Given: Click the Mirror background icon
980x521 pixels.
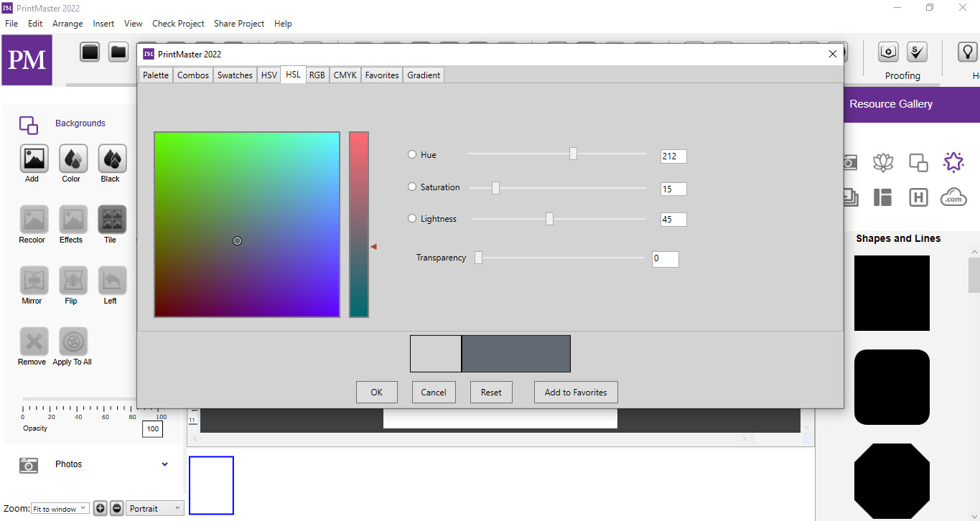Looking at the screenshot, I should 34,281.
